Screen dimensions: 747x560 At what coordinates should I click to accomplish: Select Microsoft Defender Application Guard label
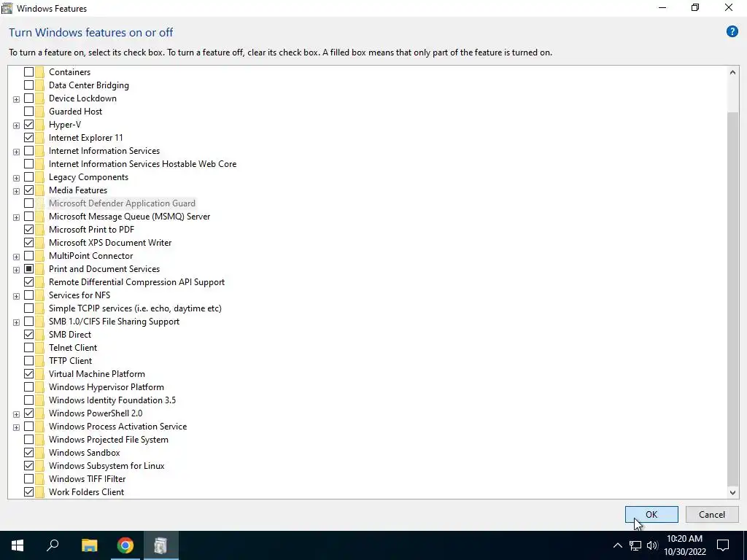(x=122, y=203)
